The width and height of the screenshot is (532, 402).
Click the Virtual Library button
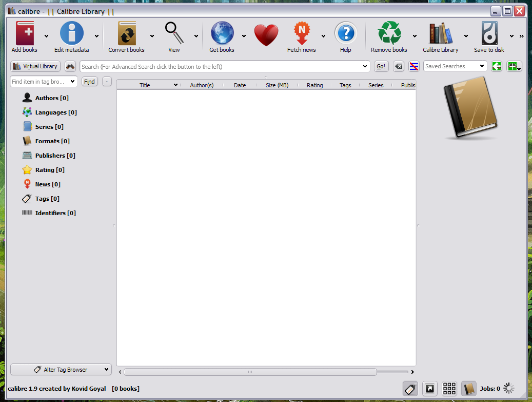point(35,66)
